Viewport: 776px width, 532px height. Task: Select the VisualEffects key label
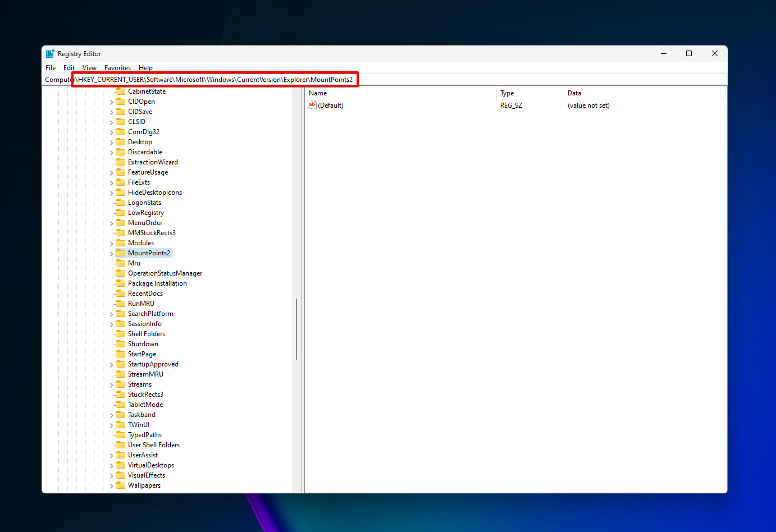147,475
